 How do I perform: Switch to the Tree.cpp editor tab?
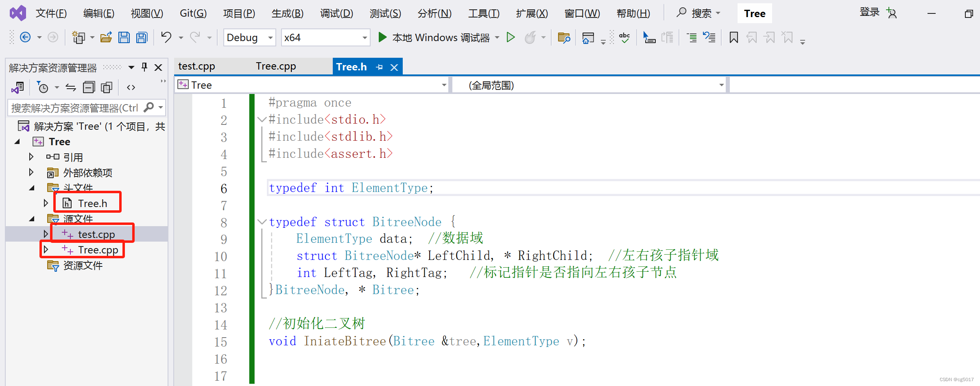(276, 66)
